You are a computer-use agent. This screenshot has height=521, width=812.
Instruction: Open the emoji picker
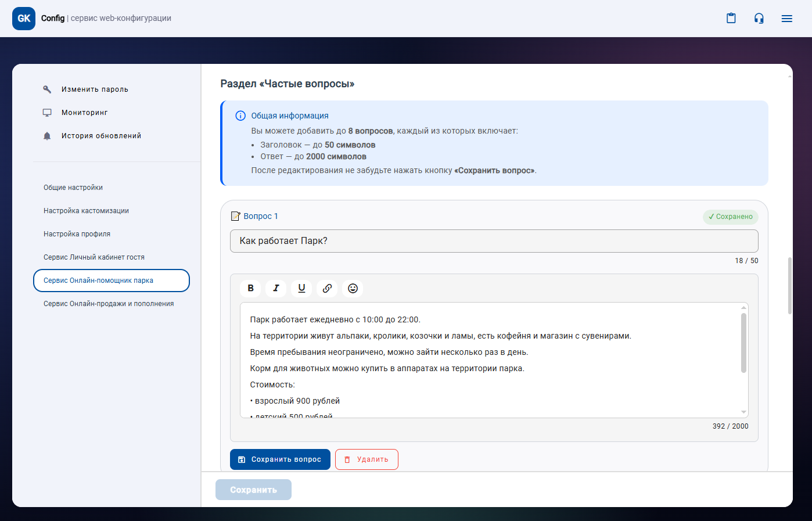pos(353,288)
